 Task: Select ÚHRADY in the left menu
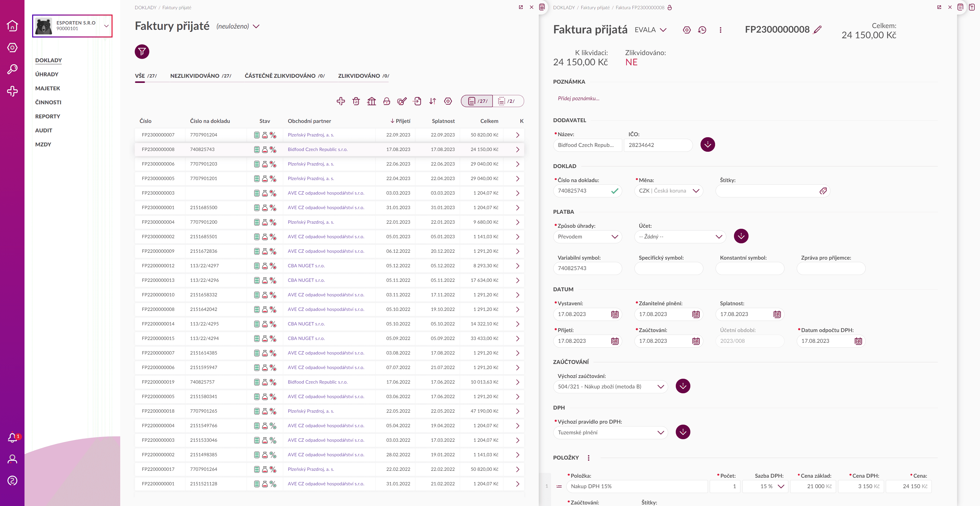click(47, 74)
